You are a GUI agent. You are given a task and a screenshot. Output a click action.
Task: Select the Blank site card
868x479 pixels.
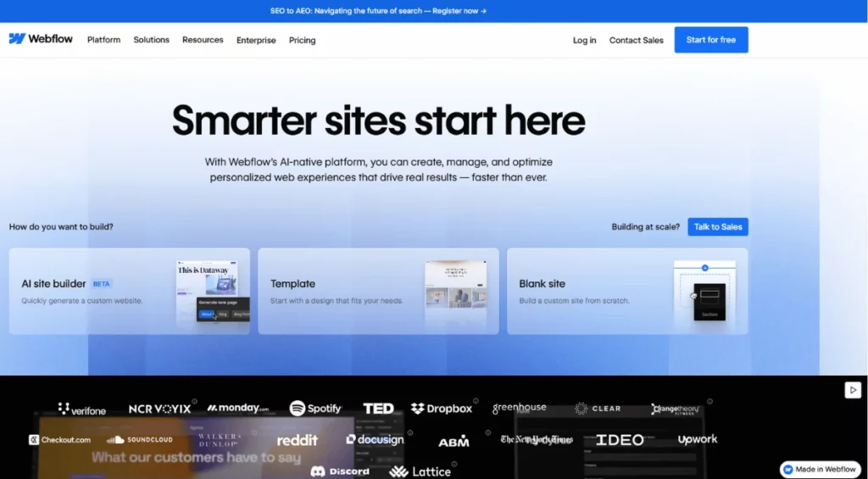coord(627,292)
